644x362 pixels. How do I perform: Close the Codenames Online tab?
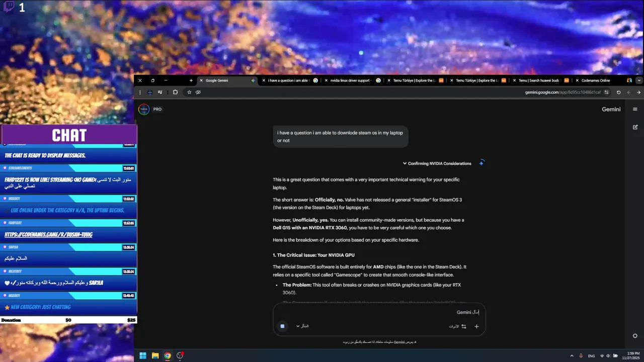(x=577, y=80)
